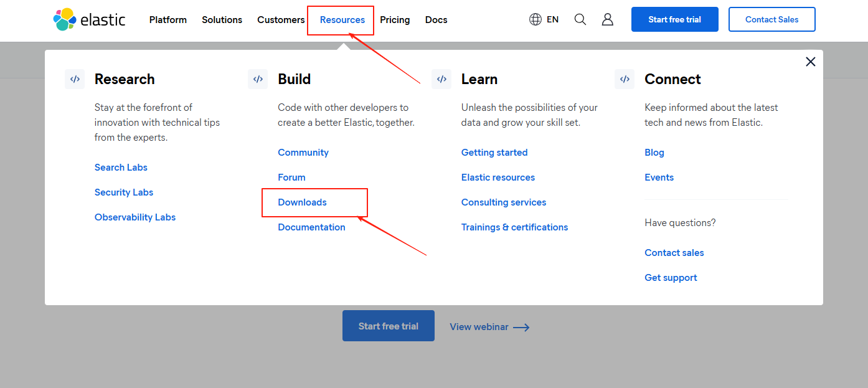Open the Blog link
Screen dimensions: 868x388
click(654, 153)
